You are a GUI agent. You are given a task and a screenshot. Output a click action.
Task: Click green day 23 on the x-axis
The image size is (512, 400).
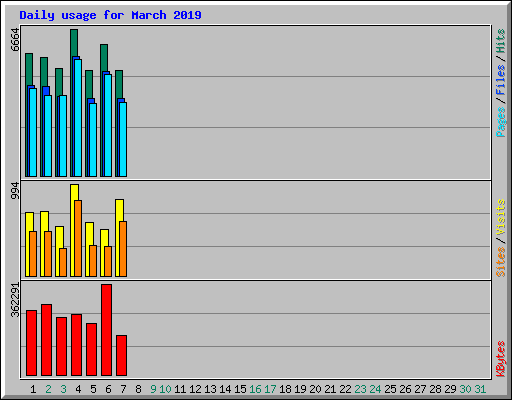[x=360, y=389]
